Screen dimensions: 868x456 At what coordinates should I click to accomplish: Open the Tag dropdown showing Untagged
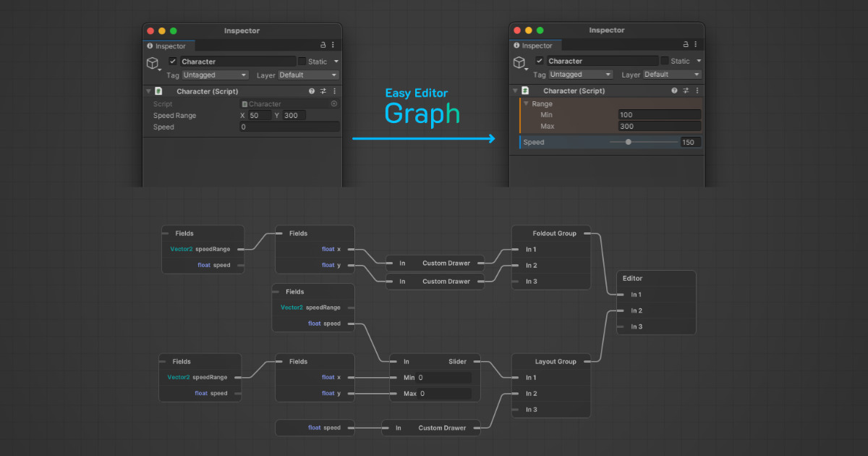click(214, 75)
